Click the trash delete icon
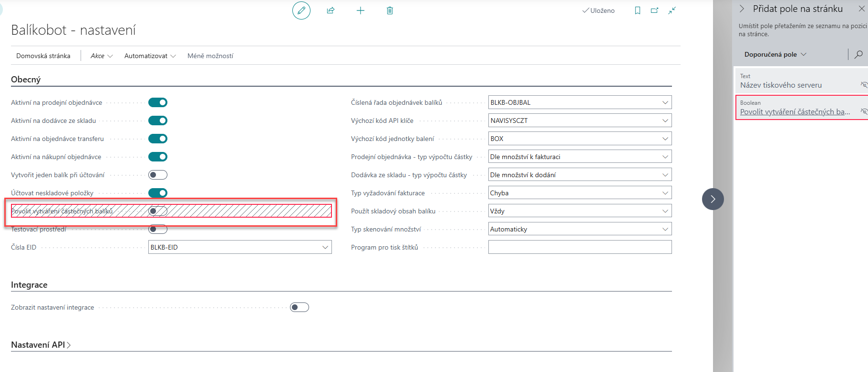 390,10
